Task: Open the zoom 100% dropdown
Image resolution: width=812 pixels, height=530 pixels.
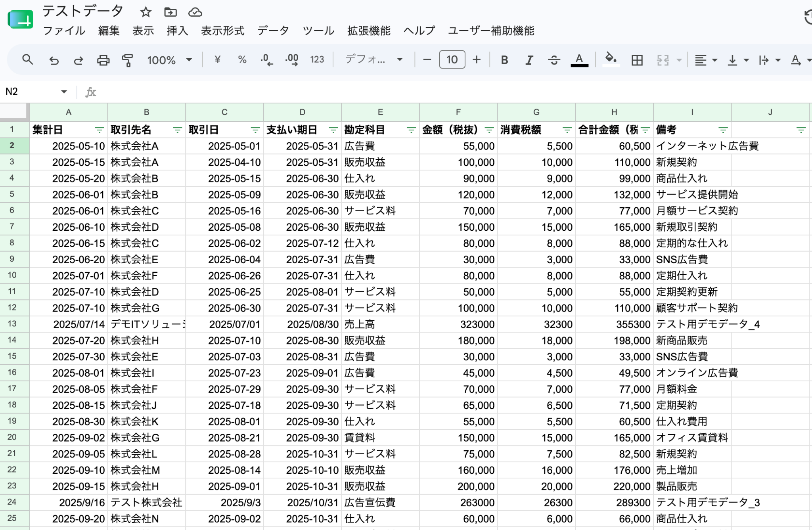Action: [170, 60]
